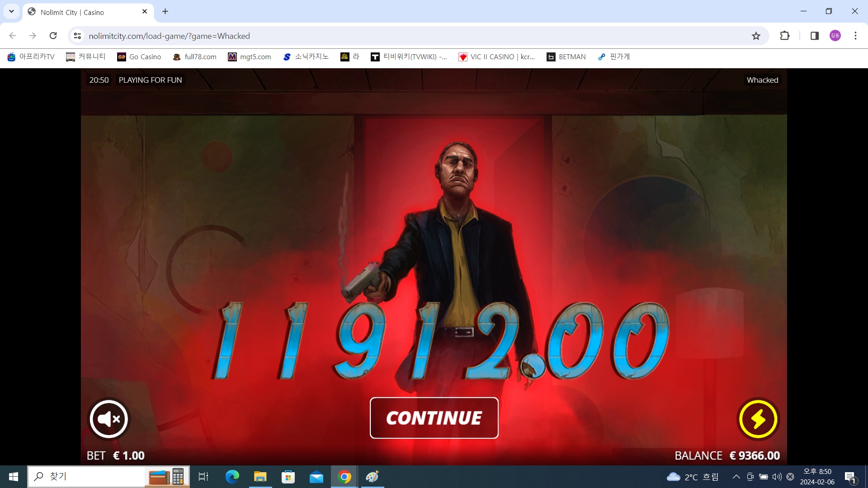Image resolution: width=868 pixels, height=488 pixels.
Task: Click the PLAYING FOR FUN label
Action: point(150,80)
